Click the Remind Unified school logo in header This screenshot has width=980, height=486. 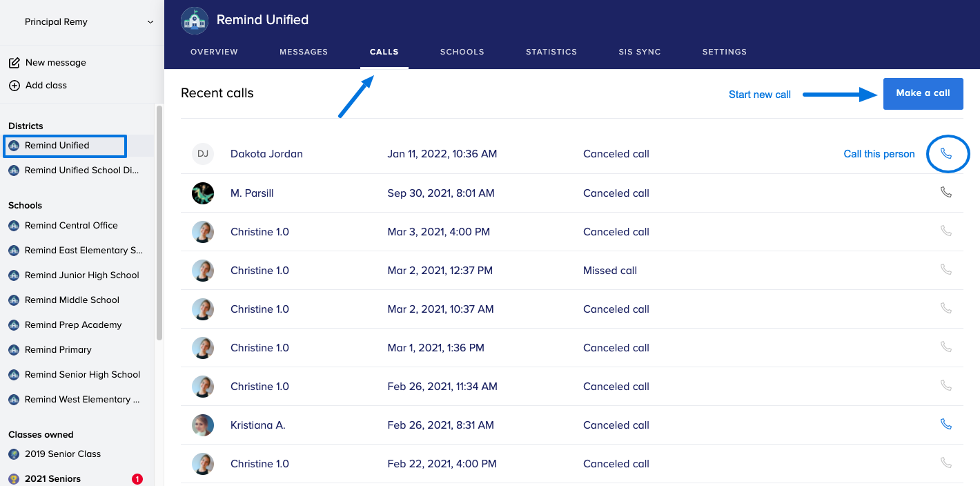point(195,21)
